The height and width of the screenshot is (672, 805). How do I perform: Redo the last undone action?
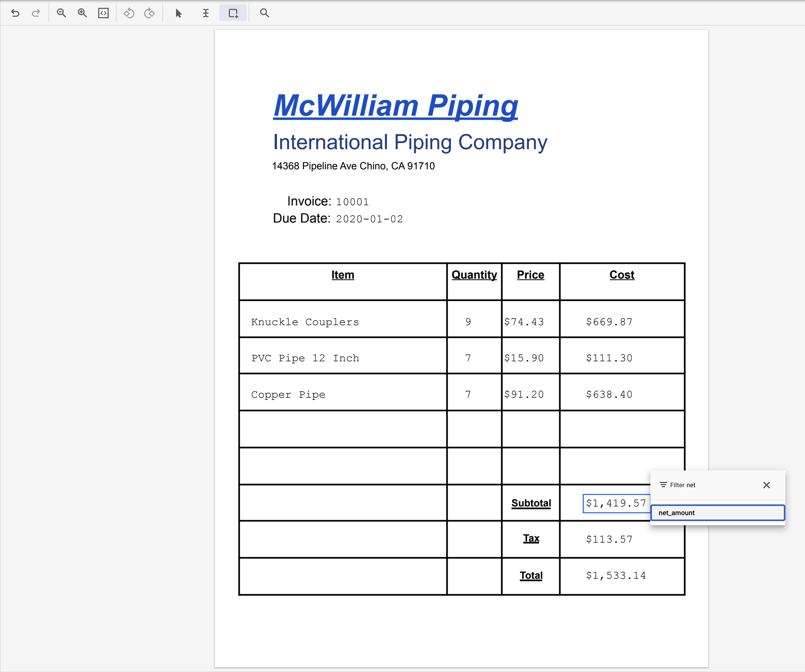coord(36,13)
